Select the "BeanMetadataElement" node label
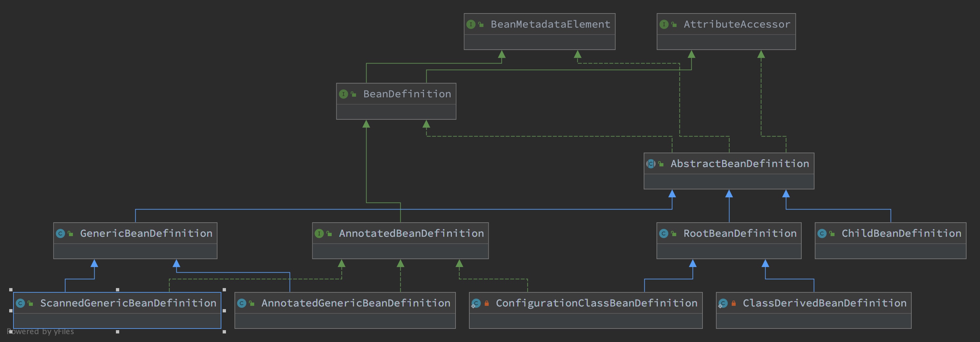 pos(550,24)
